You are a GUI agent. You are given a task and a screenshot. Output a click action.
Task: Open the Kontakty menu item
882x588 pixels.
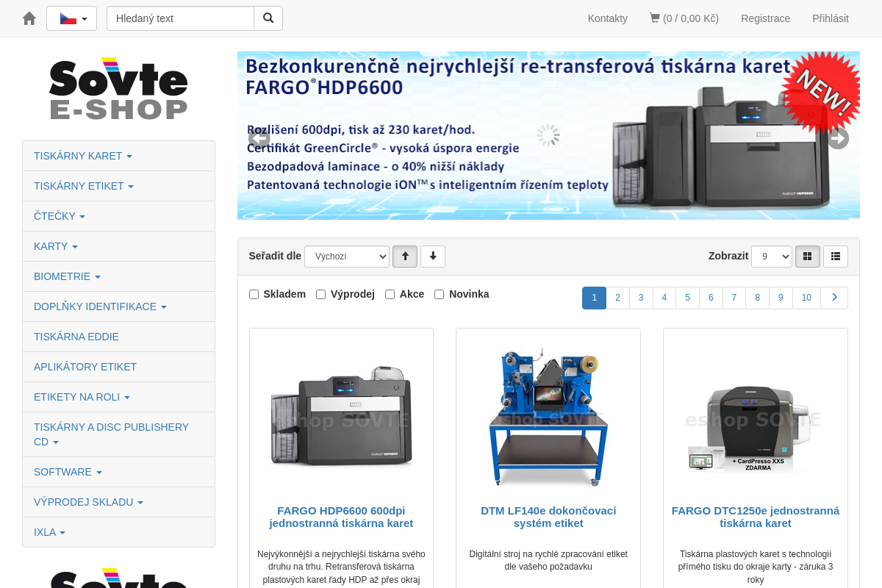click(607, 18)
